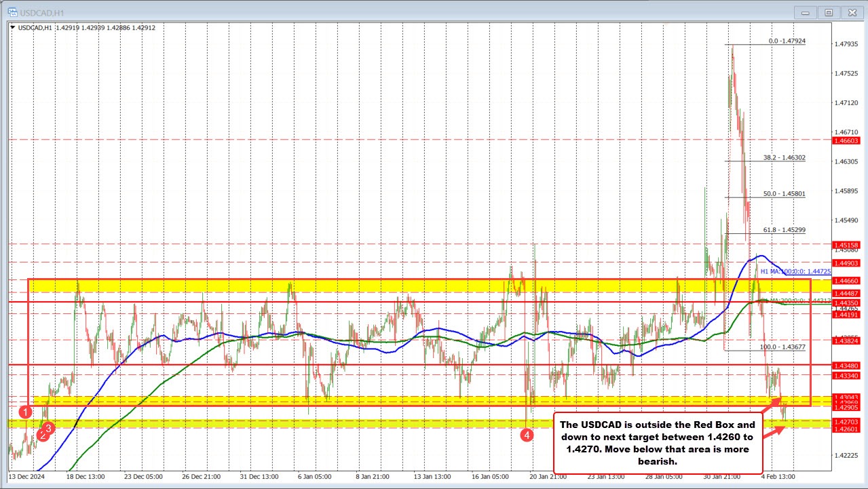Screen dimensions: 868x489
Task: Click the 1.42703 highlighted price label
Action: 846,421
